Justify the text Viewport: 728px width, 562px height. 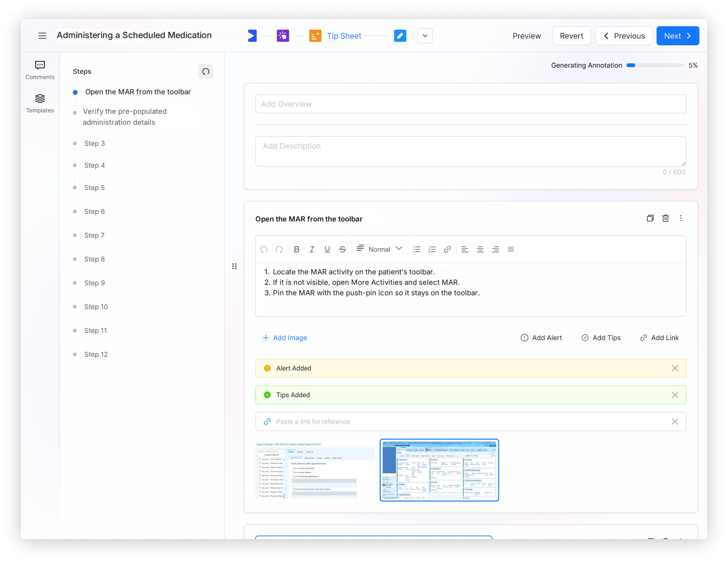[x=511, y=249]
